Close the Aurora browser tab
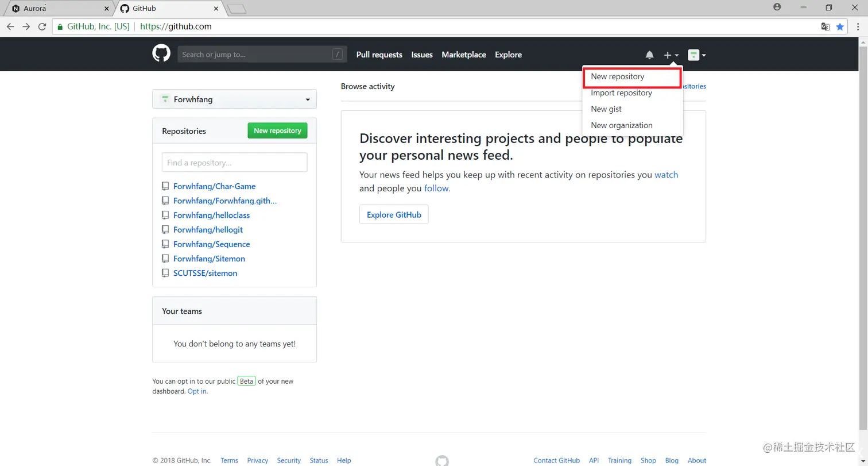 point(106,9)
